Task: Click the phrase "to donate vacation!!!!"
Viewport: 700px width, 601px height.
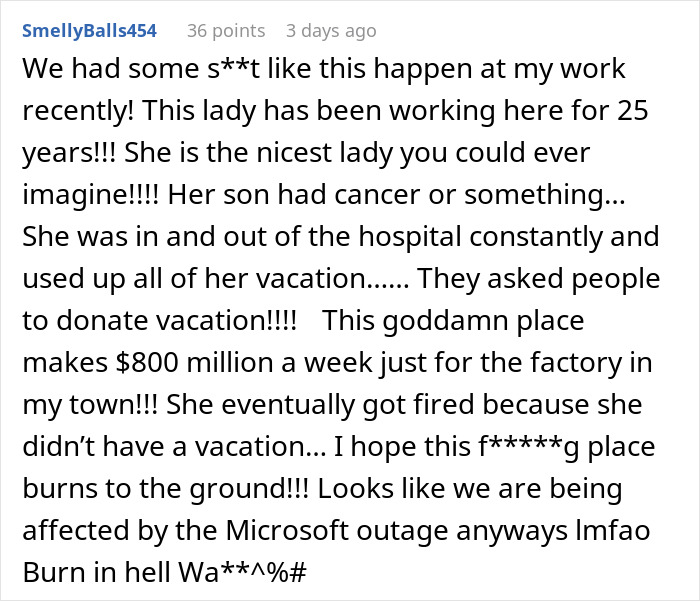Action: [164, 321]
